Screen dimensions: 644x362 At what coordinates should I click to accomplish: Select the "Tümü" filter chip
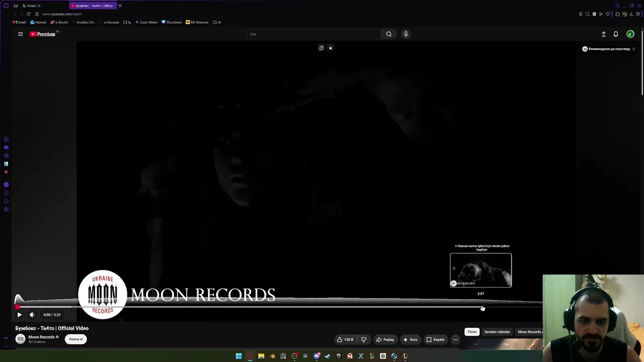click(472, 332)
